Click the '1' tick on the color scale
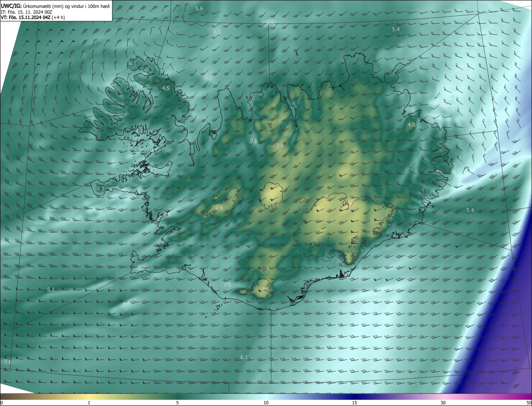 coord(89,403)
